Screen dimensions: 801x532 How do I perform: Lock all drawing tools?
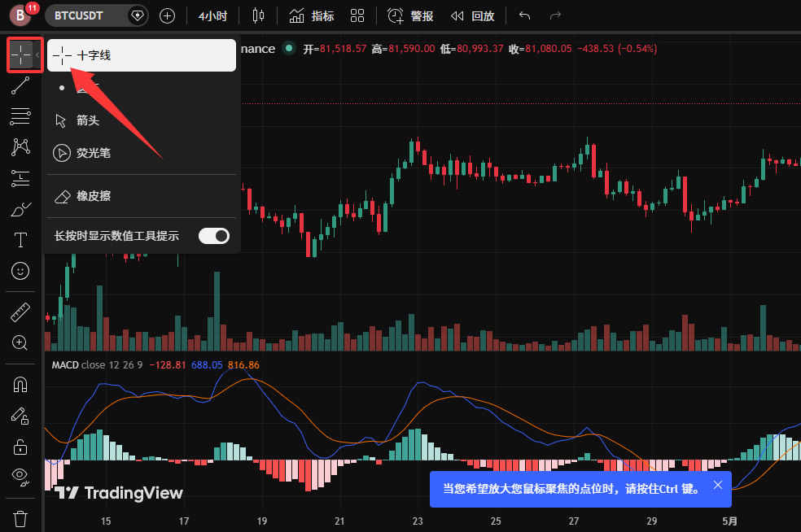tap(20, 447)
